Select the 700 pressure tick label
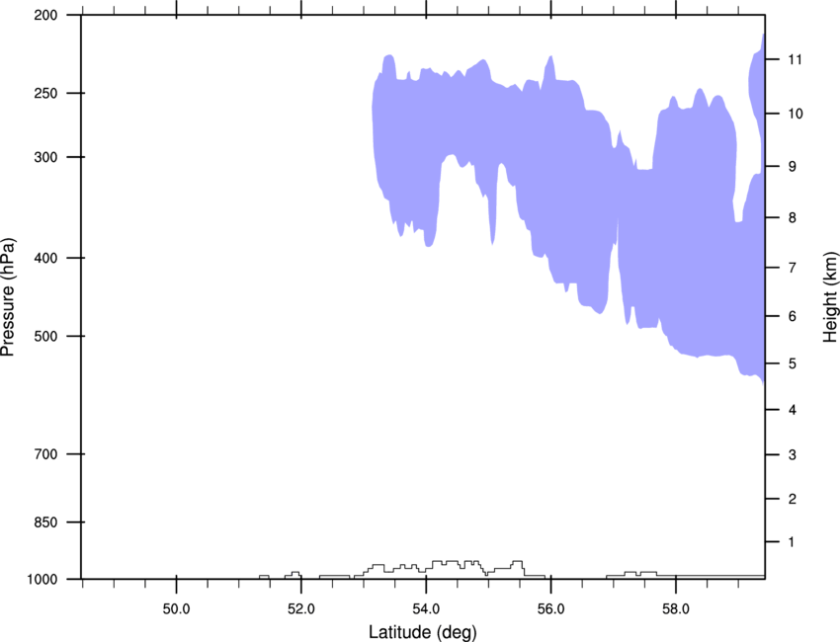840x642 pixels. click(x=45, y=454)
